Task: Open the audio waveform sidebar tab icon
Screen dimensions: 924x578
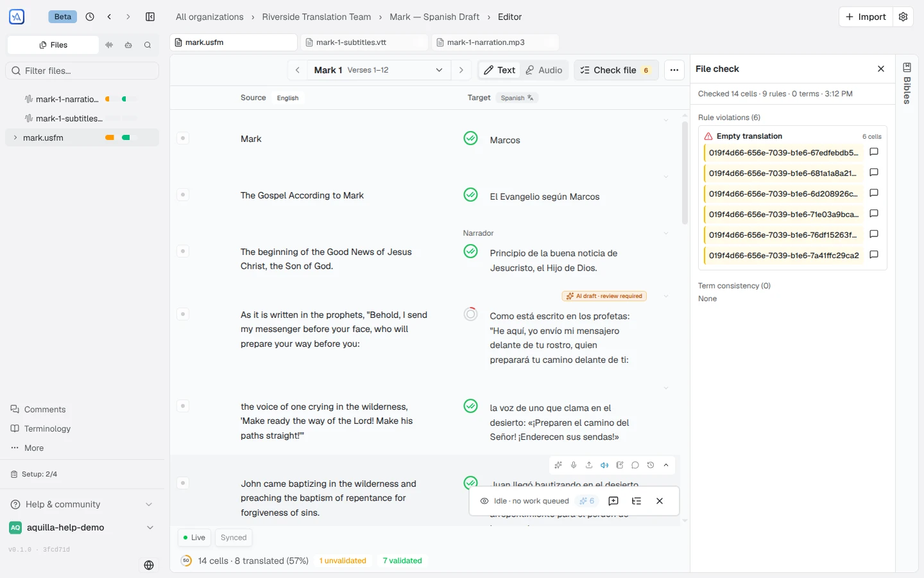Action: coord(109,45)
